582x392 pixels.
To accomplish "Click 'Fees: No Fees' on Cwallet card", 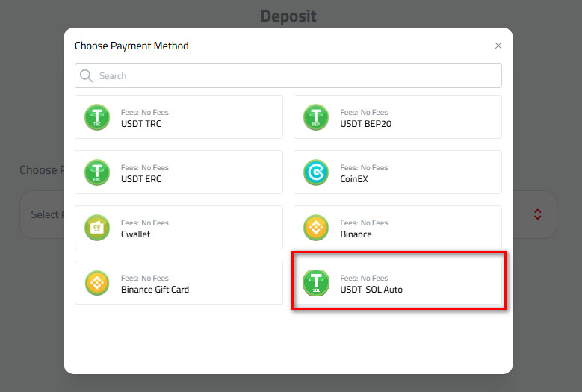I will click(145, 223).
